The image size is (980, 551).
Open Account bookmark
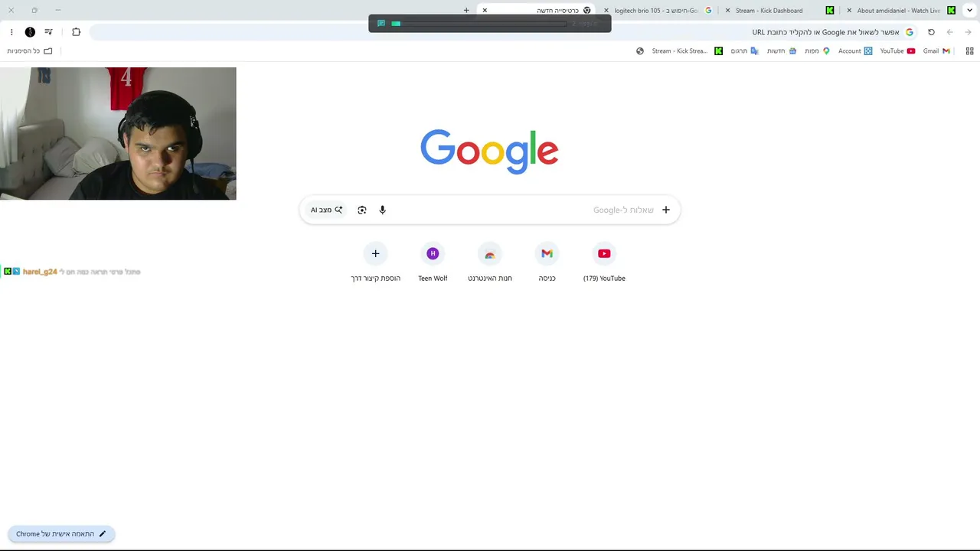(855, 51)
